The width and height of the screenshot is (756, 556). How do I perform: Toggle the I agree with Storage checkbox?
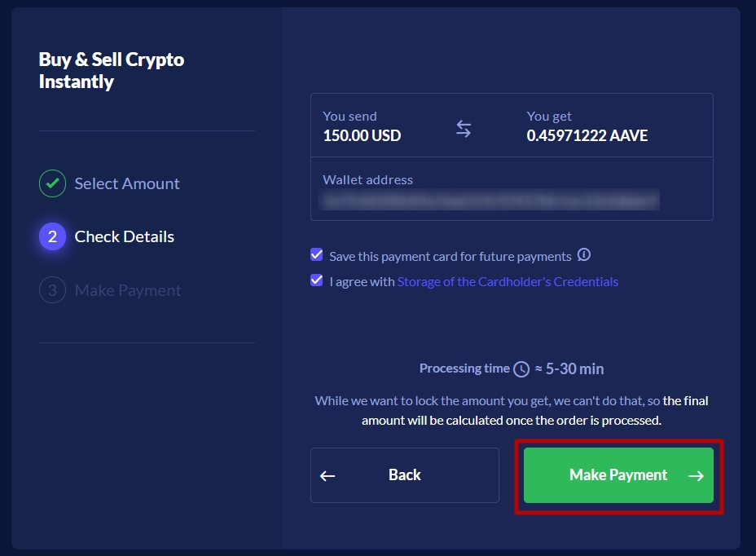click(x=317, y=280)
